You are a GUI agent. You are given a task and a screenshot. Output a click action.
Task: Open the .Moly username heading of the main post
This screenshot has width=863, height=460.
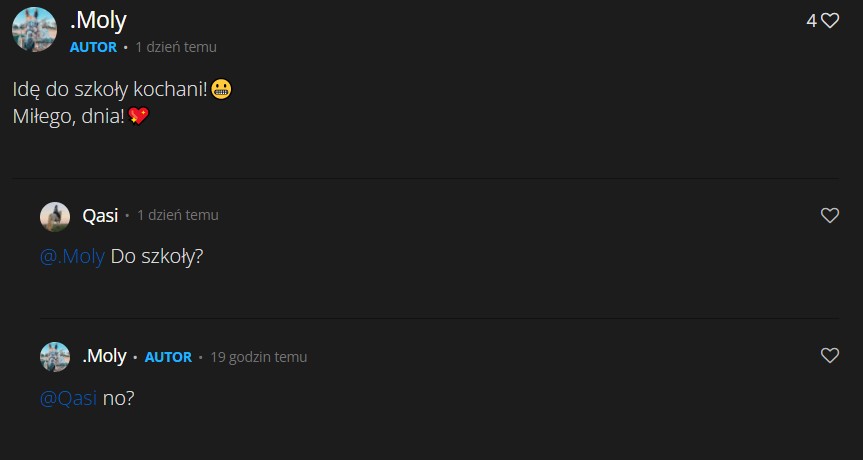(x=98, y=20)
